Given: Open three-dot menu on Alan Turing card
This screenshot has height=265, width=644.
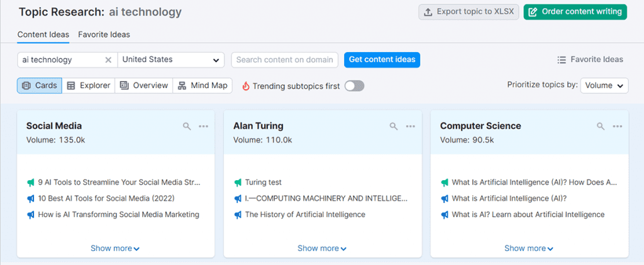Looking at the screenshot, I should (x=410, y=126).
